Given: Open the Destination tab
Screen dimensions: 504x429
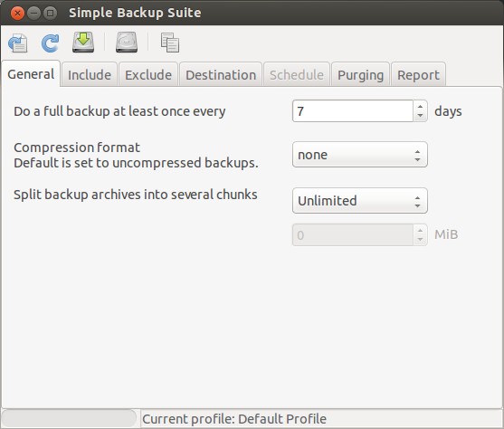Looking at the screenshot, I should 221,74.
